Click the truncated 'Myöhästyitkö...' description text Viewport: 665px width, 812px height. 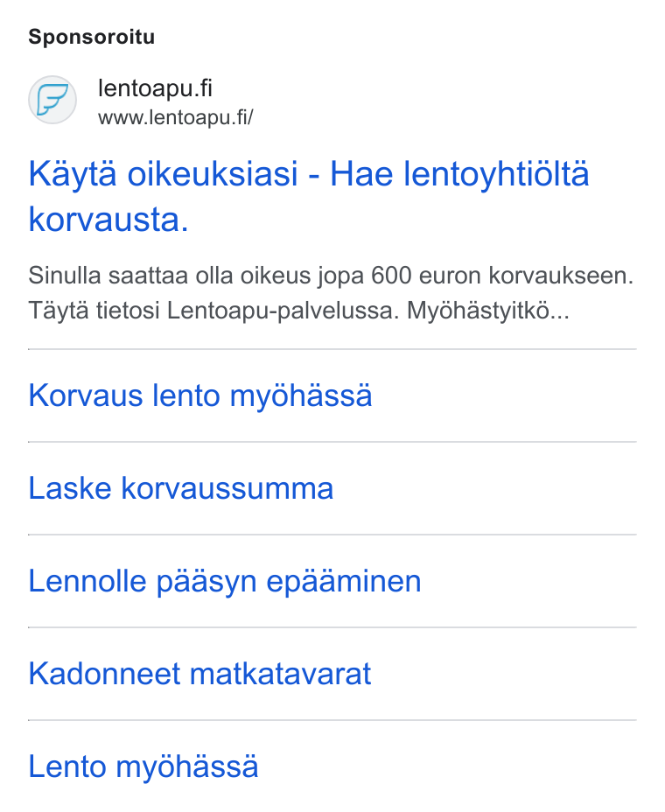pyautogui.click(x=488, y=311)
